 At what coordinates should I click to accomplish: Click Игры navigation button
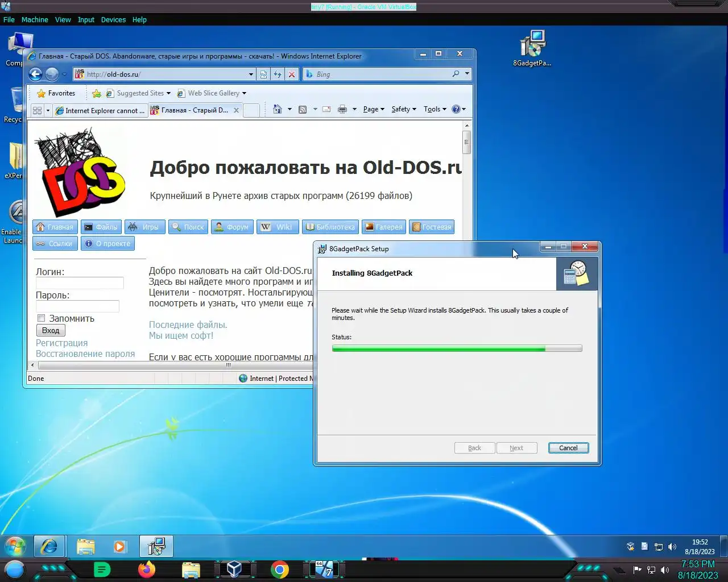(144, 227)
